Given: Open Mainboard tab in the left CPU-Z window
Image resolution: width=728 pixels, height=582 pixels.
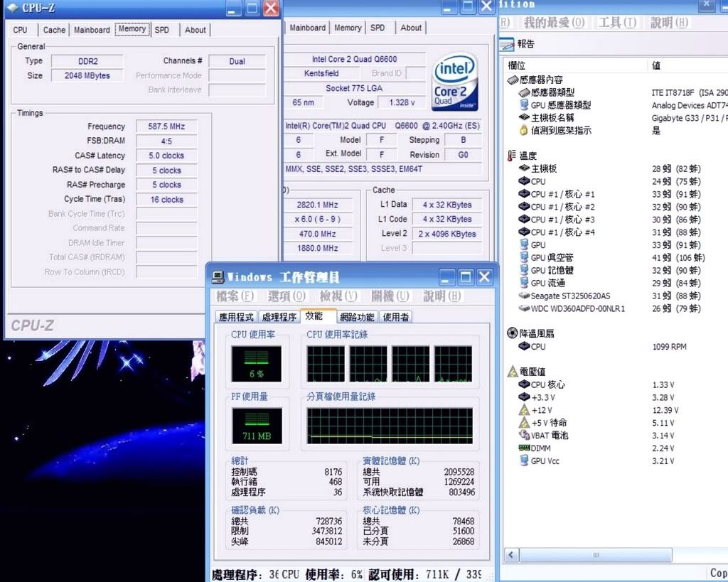Looking at the screenshot, I should click(x=92, y=30).
